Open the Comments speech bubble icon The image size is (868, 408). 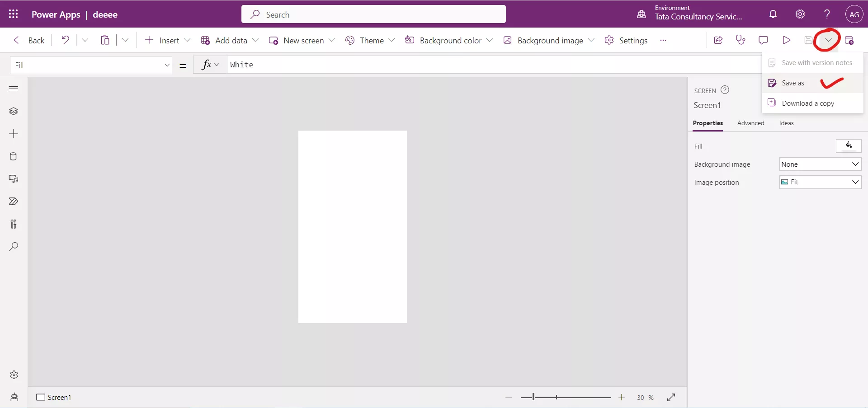(x=763, y=40)
